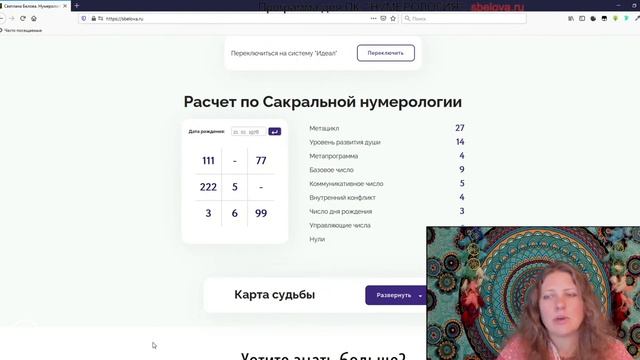This screenshot has width=640, height=360.
Task: Click the Метапрограмма label
Action: click(x=333, y=156)
